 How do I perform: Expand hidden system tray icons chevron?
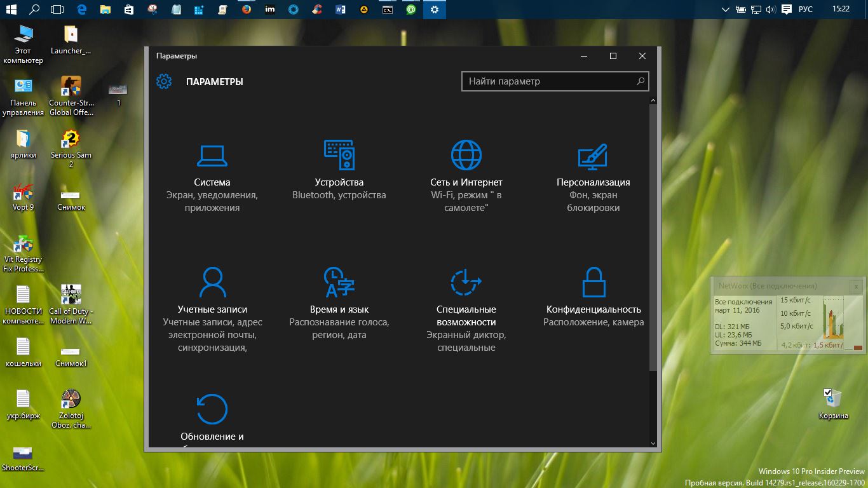726,10
